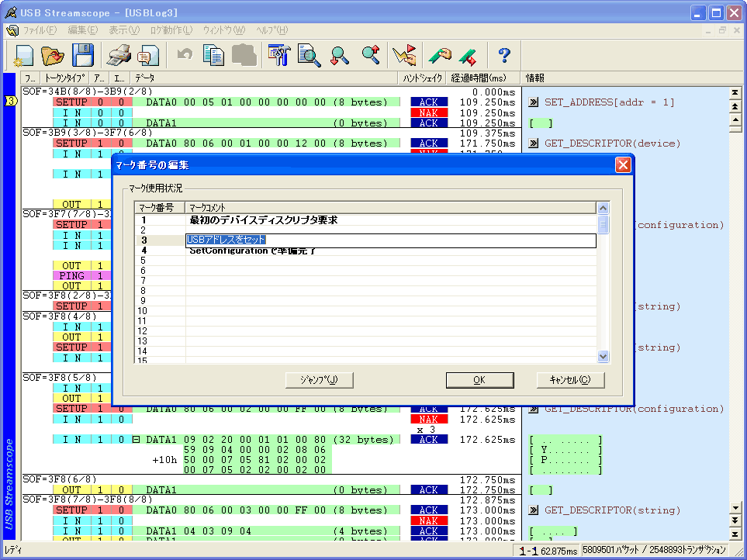
Task: Click the document icon left of the ファイル menu
Action: click(12, 30)
